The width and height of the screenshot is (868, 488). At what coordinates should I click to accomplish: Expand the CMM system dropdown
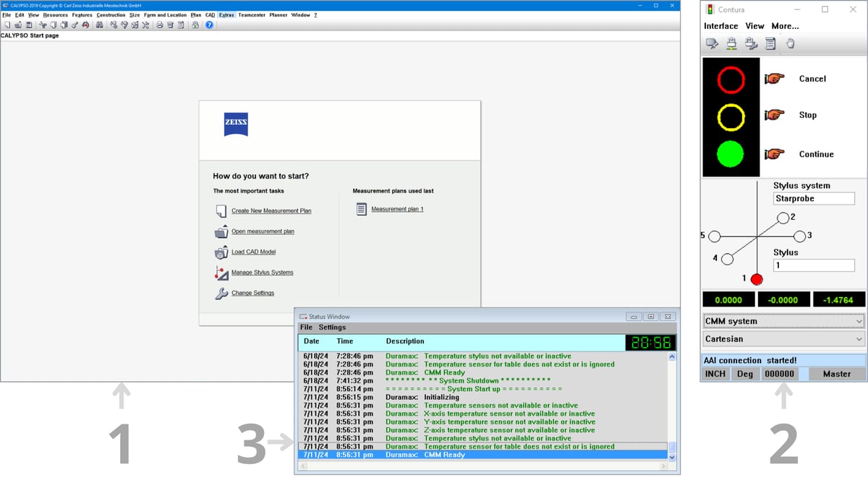click(x=783, y=321)
